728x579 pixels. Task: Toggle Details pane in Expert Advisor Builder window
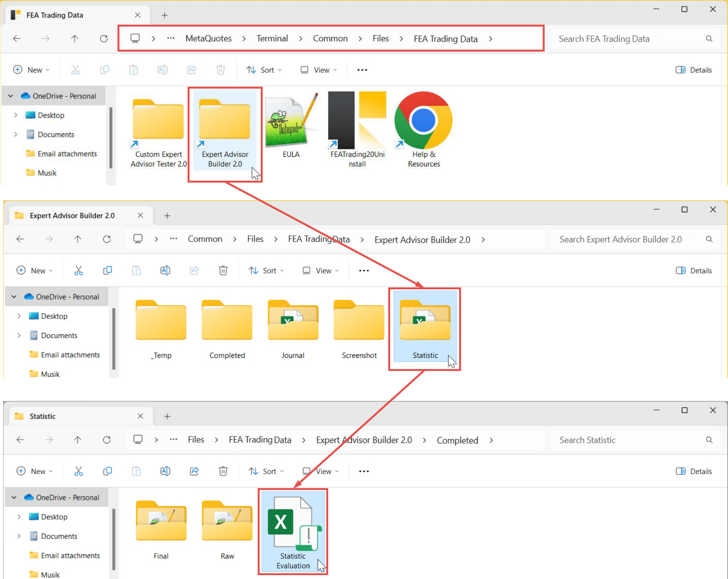click(694, 270)
